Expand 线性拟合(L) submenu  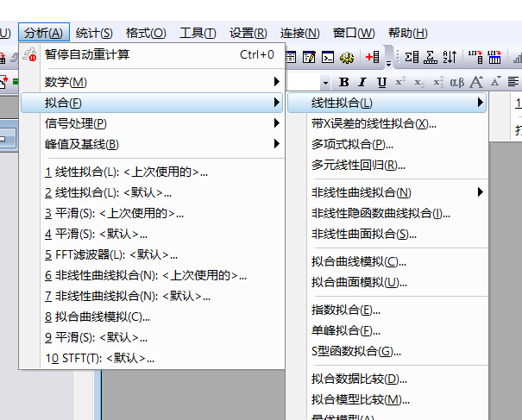click(480, 102)
